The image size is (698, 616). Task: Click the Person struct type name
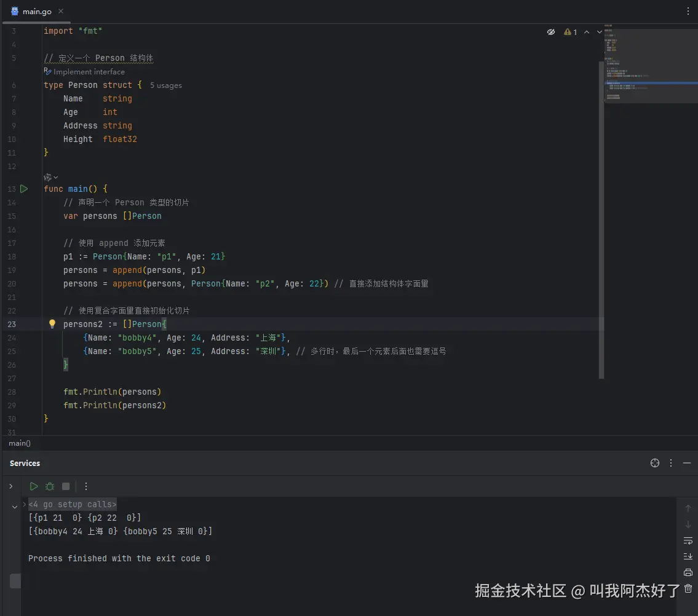click(83, 85)
